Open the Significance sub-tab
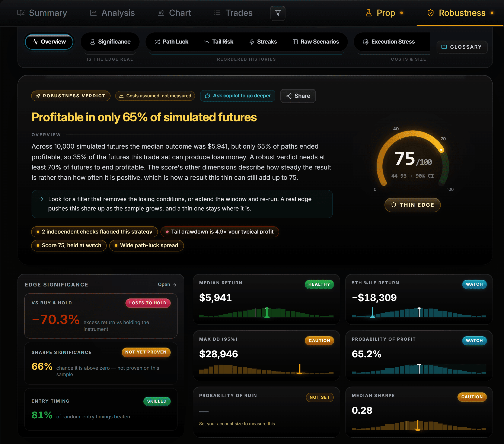 [x=110, y=42]
